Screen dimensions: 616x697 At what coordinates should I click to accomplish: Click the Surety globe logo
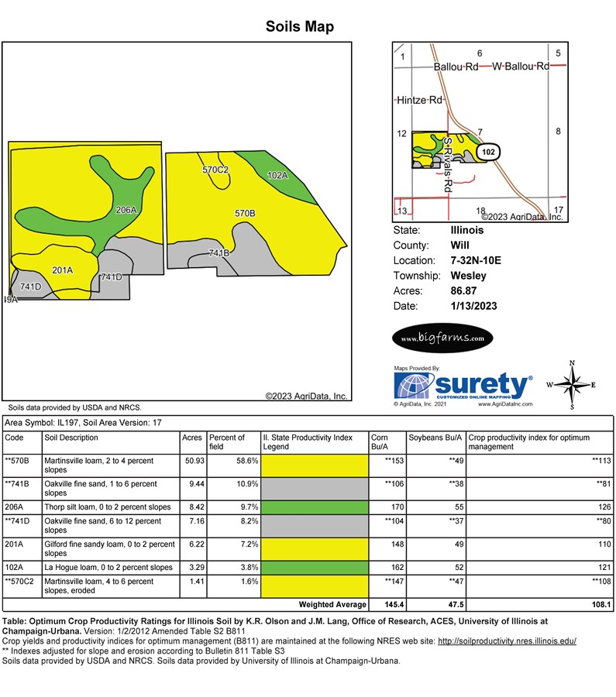point(414,386)
